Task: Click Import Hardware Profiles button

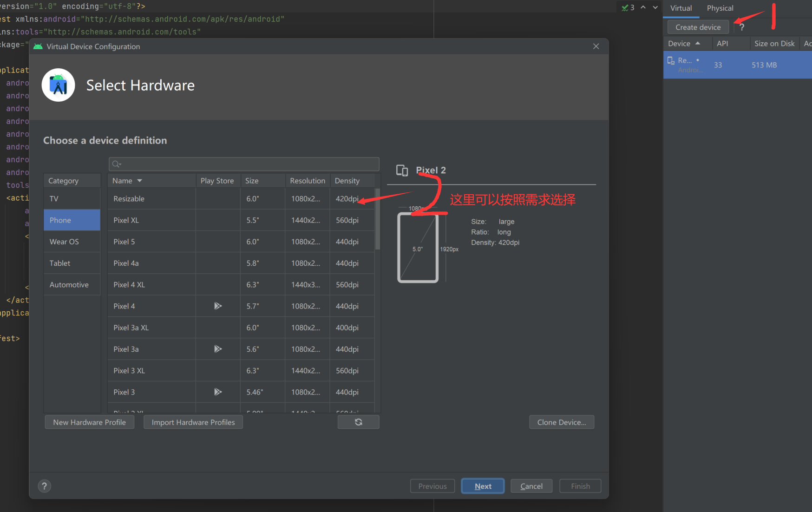Action: [193, 422]
